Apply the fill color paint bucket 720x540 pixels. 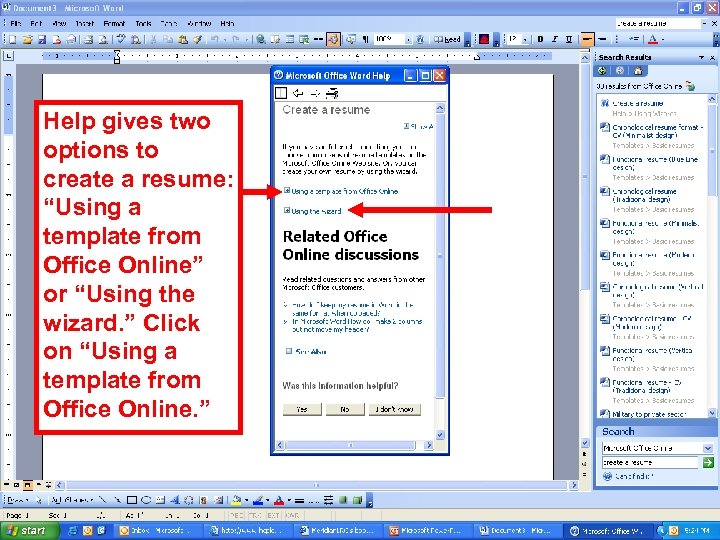(236, 500)
